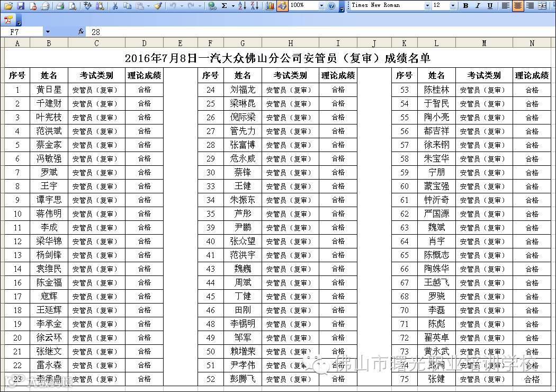Click the title cell 2016年7月8日一汽大众佛山分公司
The image size is (556, 392).
click(277, 58)
